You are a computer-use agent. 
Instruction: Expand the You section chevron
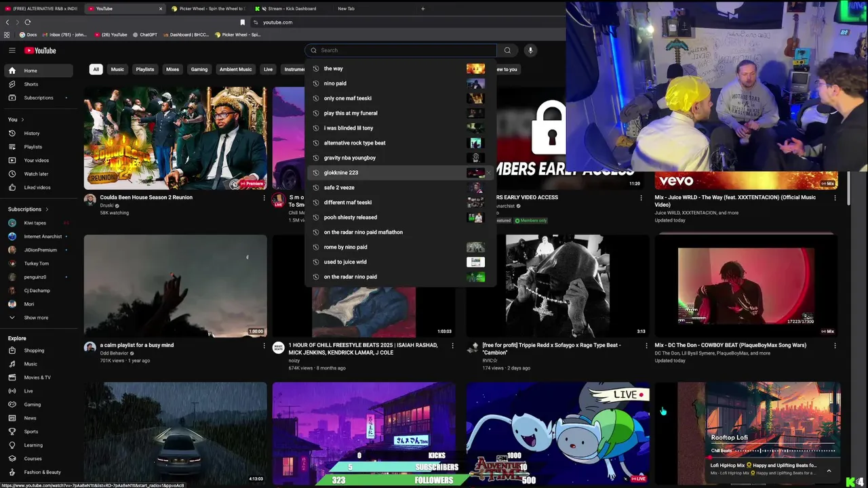(22, 120)
